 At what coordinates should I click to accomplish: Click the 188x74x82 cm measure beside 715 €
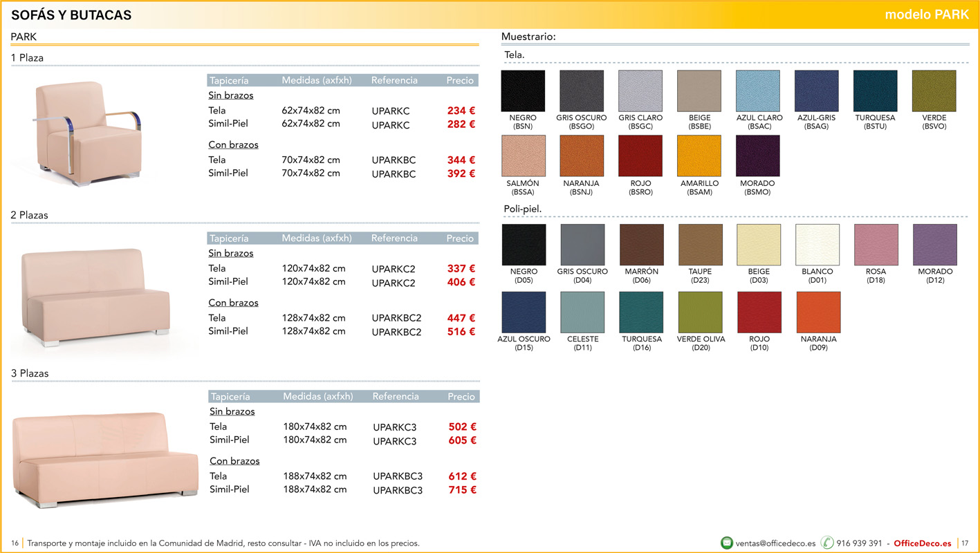[x=315, y=489]
